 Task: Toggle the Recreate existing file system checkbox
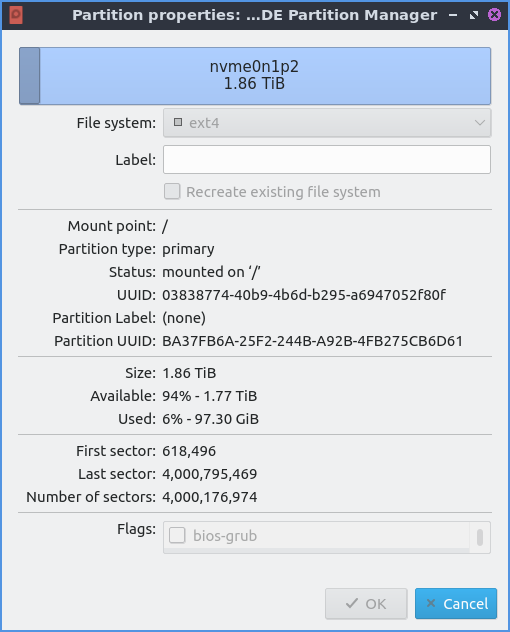coord(172,191)
